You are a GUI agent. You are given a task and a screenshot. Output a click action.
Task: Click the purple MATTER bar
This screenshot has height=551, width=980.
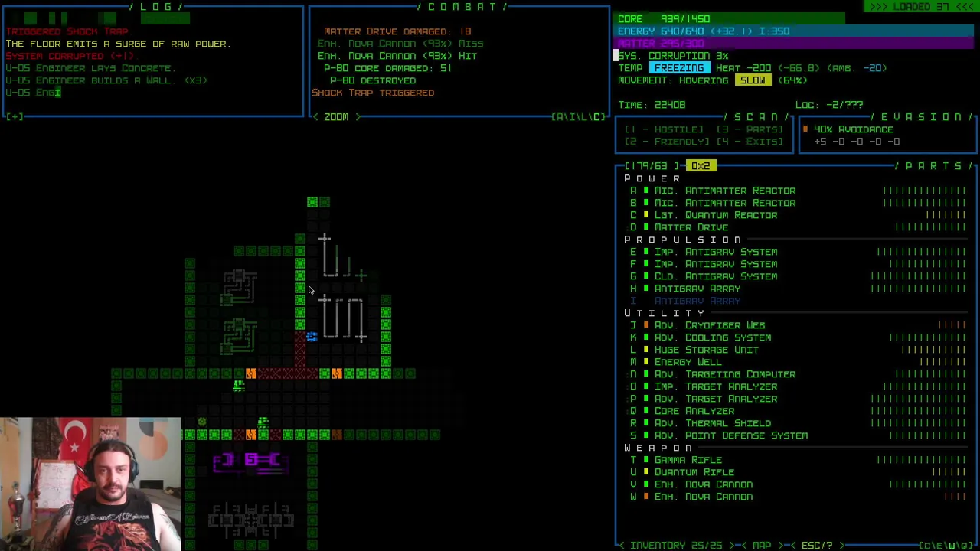click(795, 44)
